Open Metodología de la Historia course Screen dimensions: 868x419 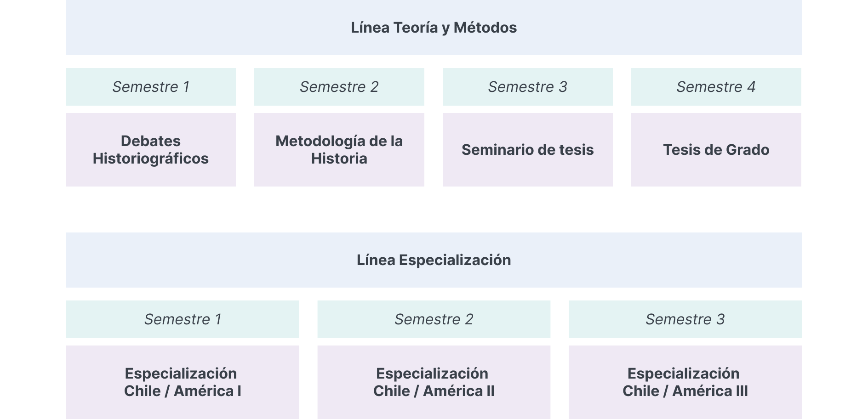click(339, 150)
